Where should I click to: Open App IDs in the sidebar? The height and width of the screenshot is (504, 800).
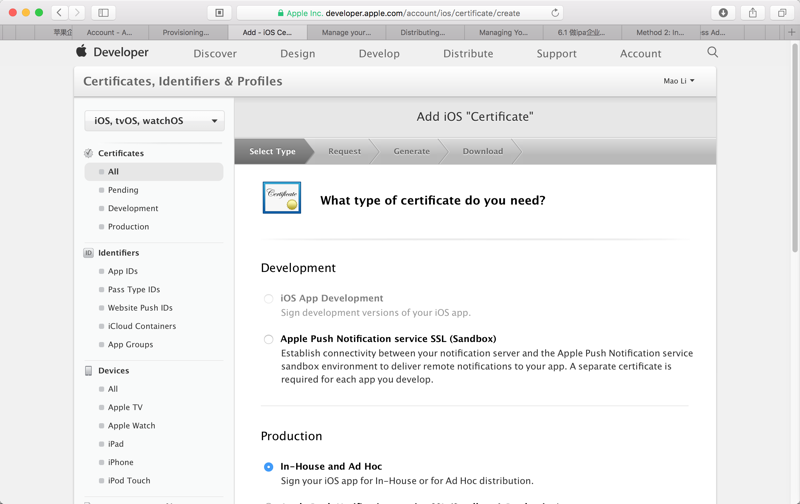123,271
